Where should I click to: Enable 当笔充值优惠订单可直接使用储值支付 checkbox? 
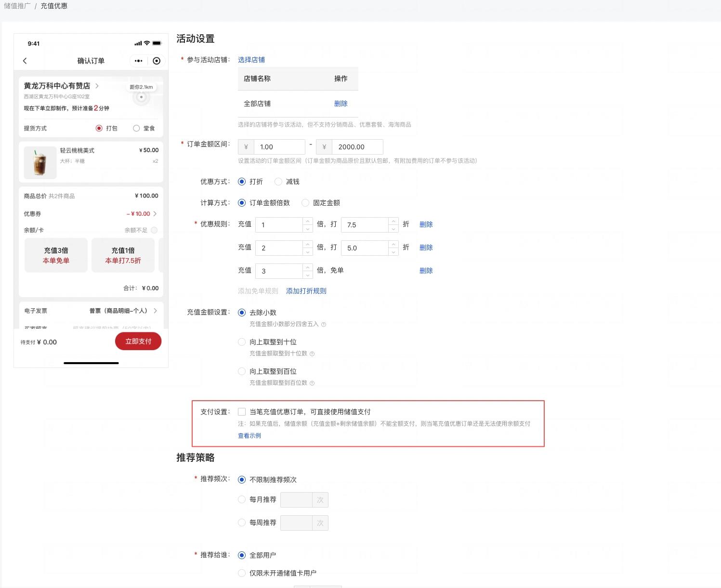point(242,412)
